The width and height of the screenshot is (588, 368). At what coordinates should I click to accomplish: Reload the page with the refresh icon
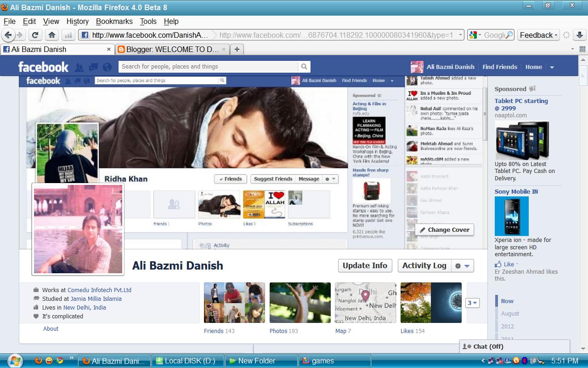point(35,35)
